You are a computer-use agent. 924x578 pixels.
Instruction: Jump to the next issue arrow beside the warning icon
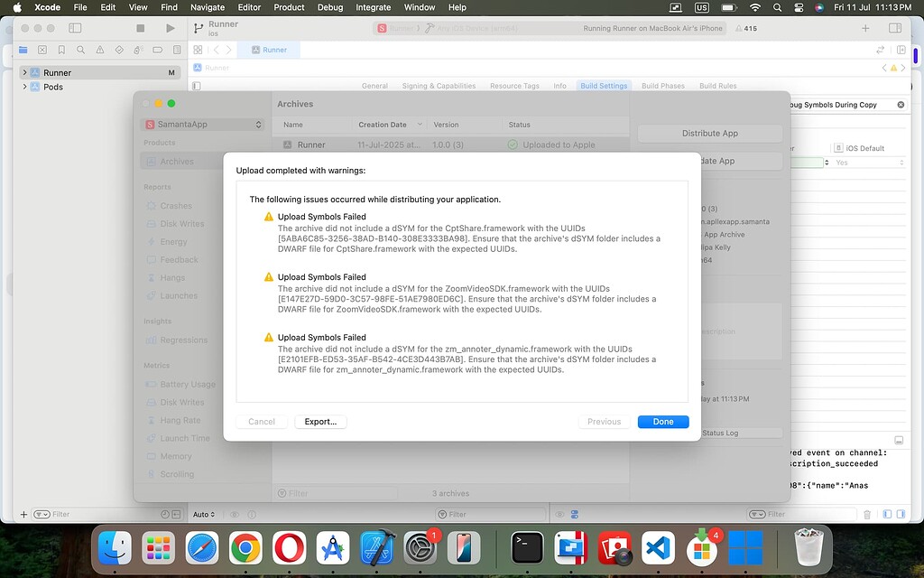(903, 69)
